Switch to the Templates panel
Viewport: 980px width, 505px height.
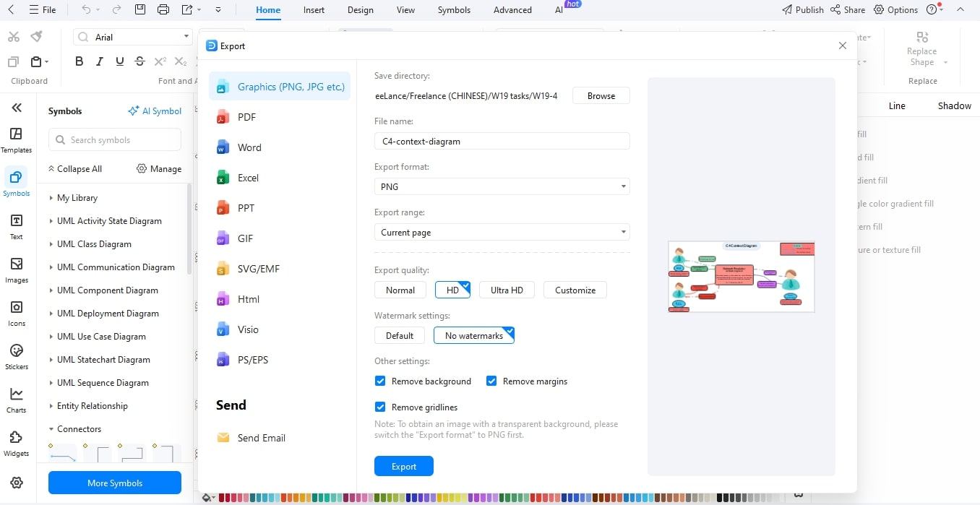click(x=16, y=139)
